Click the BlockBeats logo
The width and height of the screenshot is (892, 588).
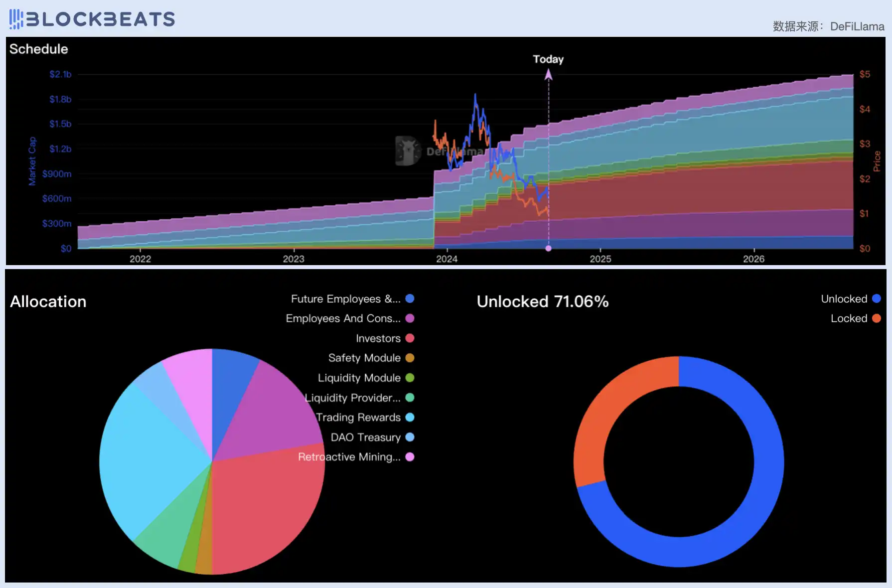92,19
